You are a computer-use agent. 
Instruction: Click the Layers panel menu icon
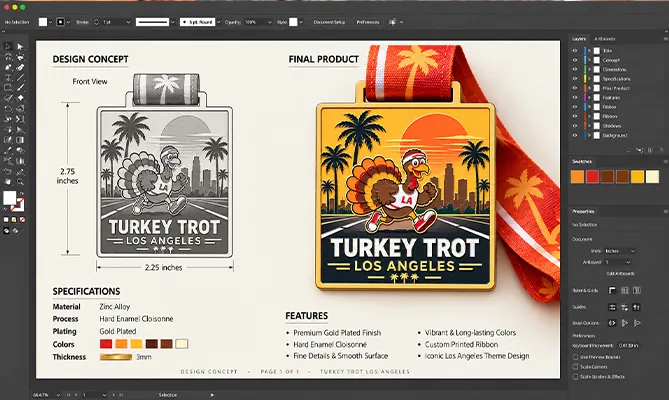[x=666, y=39]
